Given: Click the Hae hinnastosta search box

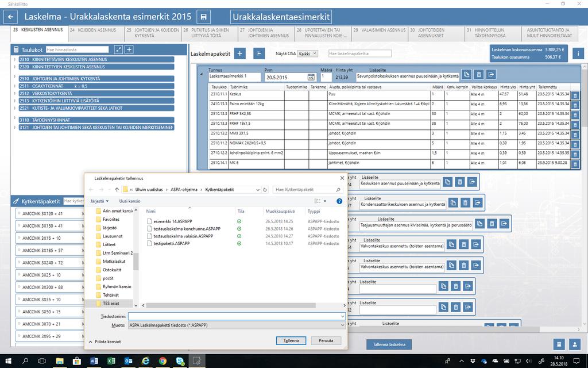Looking at the screenshot, I should 78,49.
